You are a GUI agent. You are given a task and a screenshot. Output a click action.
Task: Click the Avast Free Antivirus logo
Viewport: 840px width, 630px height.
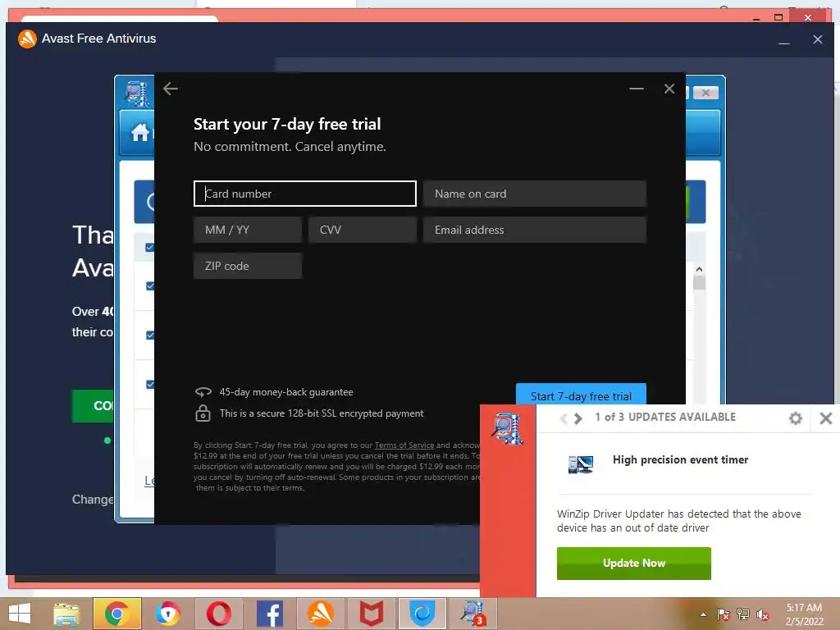27,39
